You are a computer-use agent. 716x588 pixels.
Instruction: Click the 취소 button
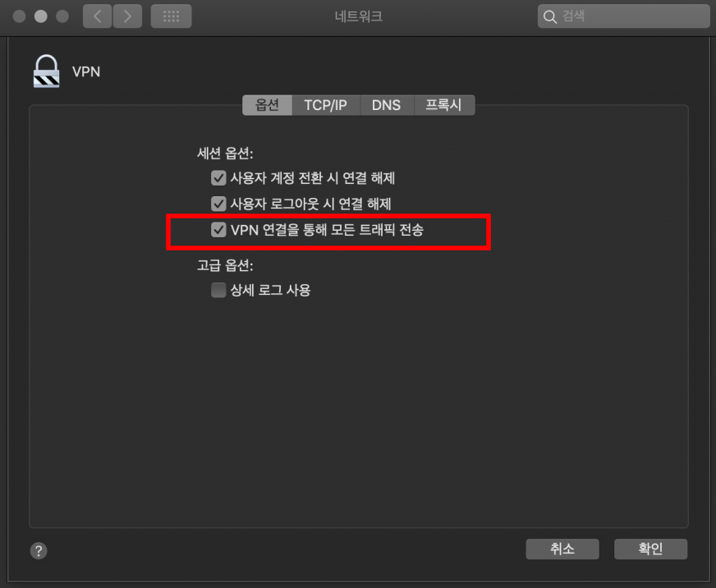(562, 549)
